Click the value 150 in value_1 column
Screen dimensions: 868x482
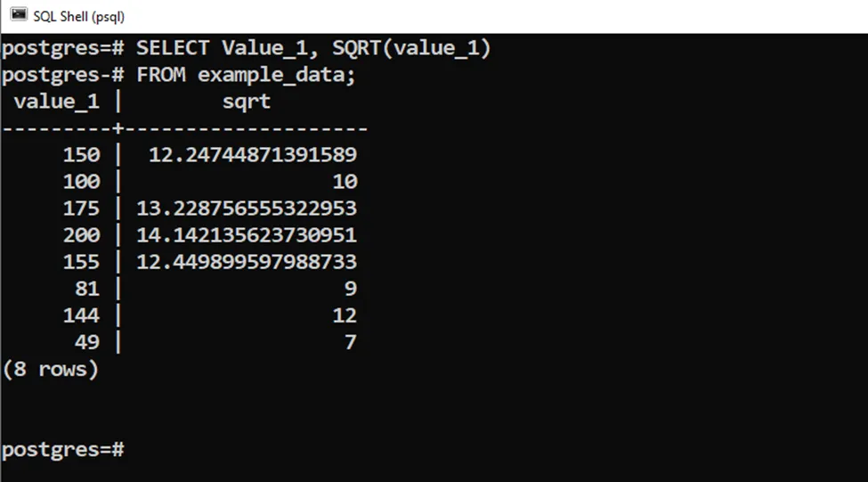coord(81,155)
